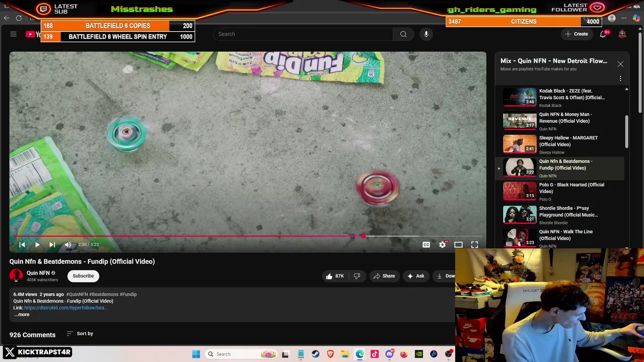Open the YouTube account avatar menu
Image resolution: width=644 pixels, height=362 pixels.
pyautogui.click(x=622, y=34)
